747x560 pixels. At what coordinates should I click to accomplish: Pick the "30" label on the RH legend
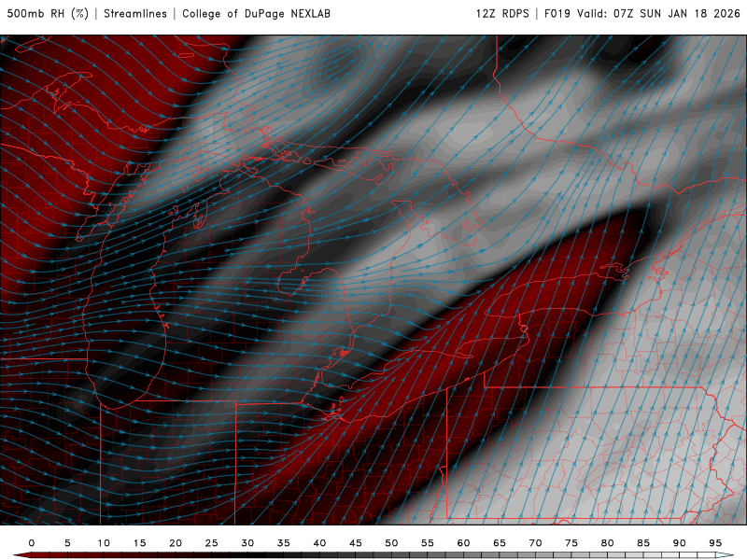click(247, 543)
